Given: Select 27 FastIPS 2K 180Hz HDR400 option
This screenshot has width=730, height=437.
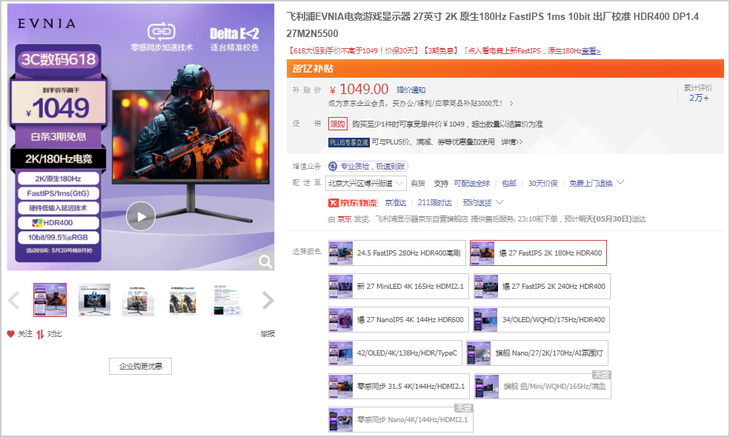Looking at the screenshot, I should 538,253.
